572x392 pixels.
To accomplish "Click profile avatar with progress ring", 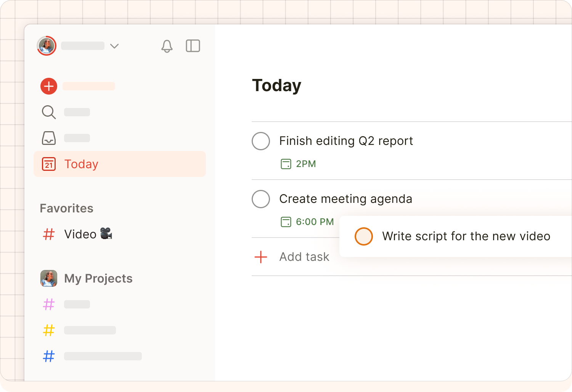I will (47, 46).
